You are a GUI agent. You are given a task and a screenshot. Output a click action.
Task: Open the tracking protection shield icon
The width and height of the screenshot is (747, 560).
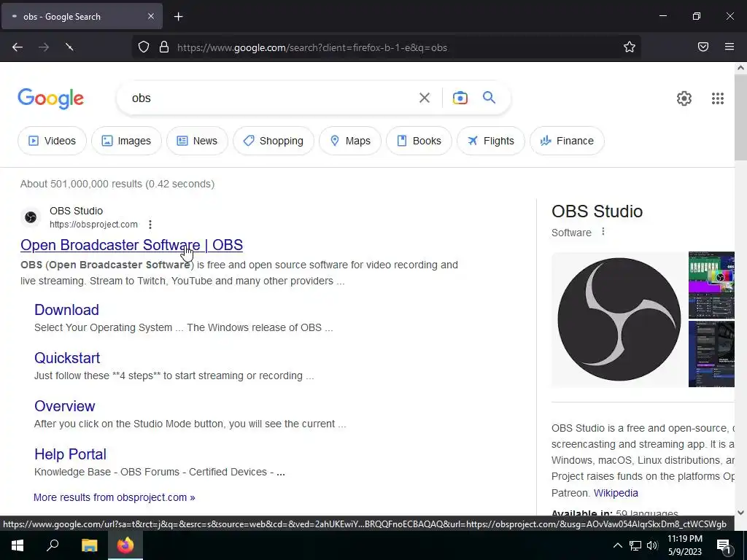click(144, 47)
